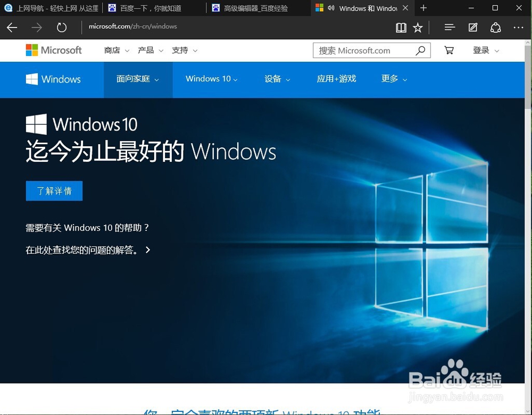
Task: Click search magnifier icon in Microsoft search
Action: click(x=420, y=51)
